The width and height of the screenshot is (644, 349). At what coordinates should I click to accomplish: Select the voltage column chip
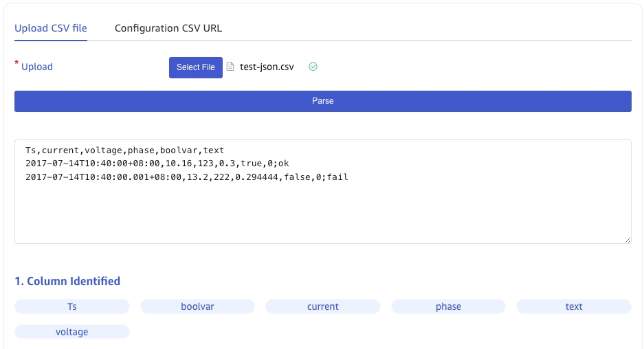(x=72, y=332)
